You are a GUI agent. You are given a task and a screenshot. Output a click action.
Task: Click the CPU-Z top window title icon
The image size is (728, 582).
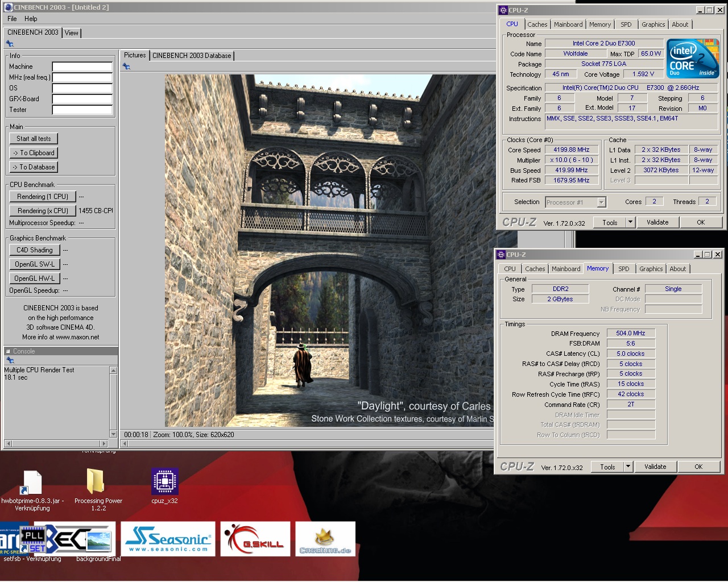(503, 10)
